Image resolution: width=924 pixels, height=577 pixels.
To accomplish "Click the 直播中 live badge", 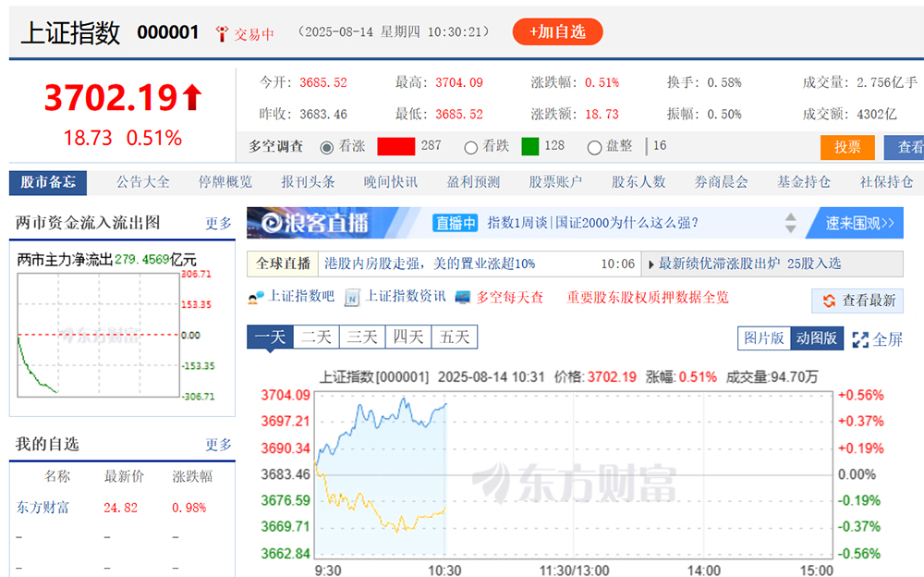I will [455, 223].
